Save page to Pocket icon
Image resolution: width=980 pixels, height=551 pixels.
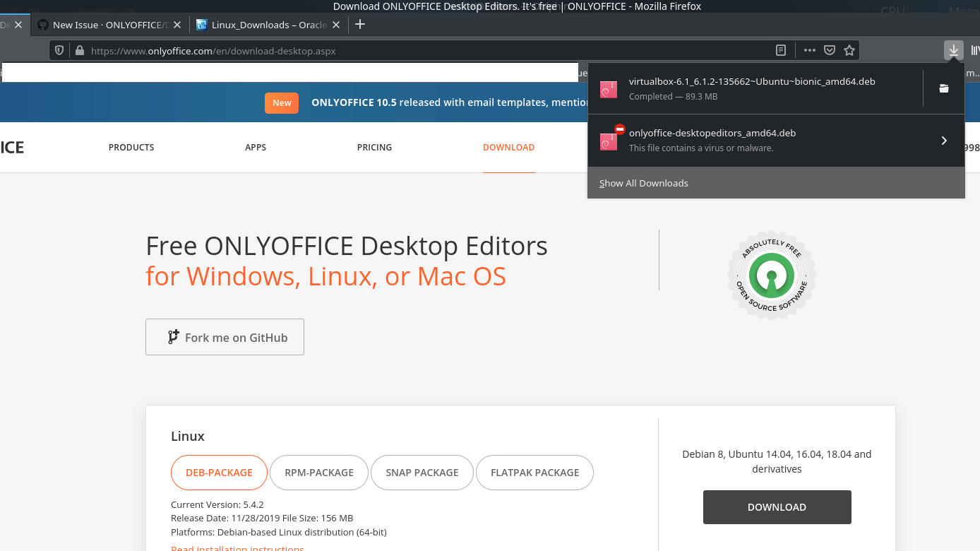(x=830, y=50)
